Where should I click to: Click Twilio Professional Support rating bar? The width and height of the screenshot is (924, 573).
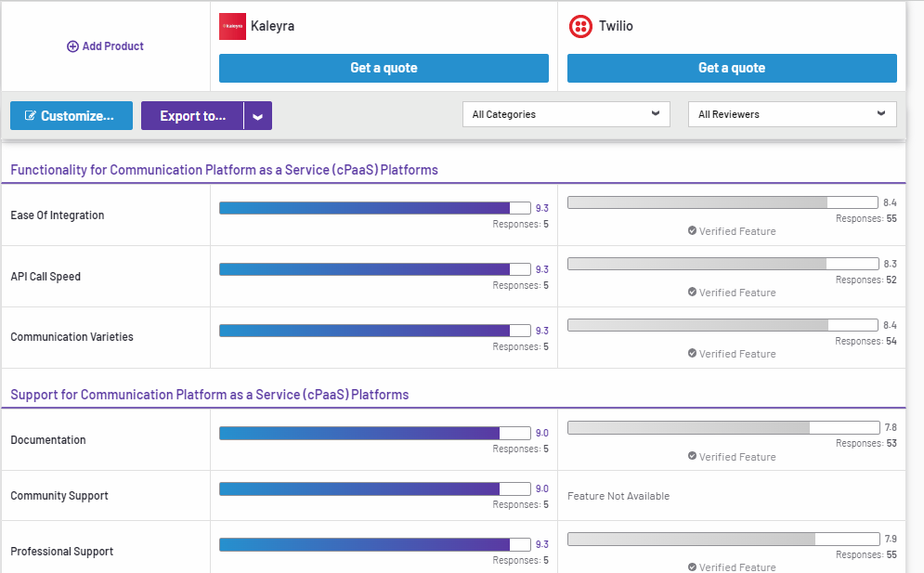tap(723, 539)
